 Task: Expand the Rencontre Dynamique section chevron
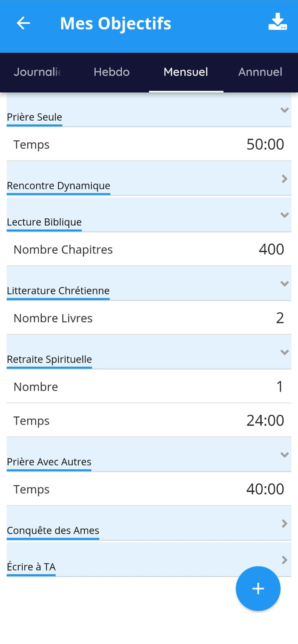click(284, 179)
